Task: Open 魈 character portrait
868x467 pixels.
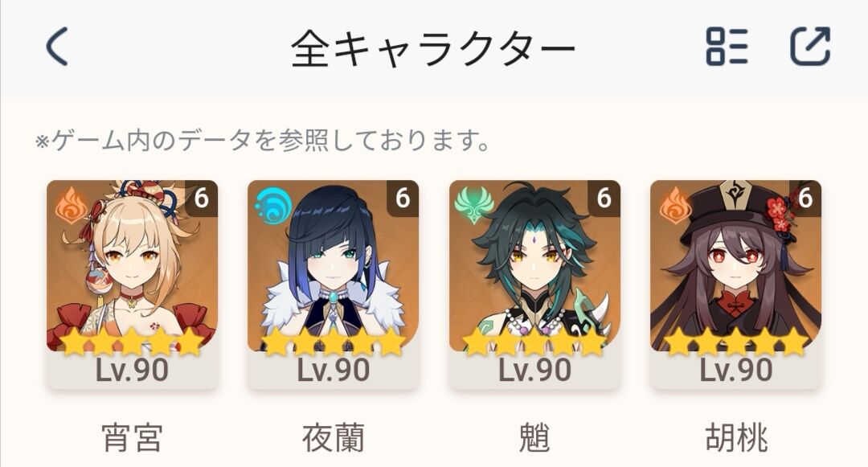Action: click(534, 266)
